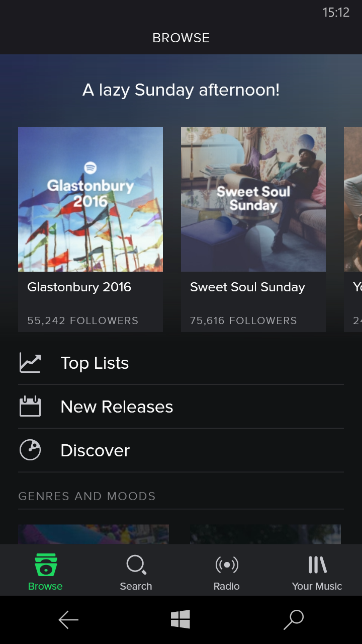Open the Sweet Soul Sunday playlist cover

253,199
